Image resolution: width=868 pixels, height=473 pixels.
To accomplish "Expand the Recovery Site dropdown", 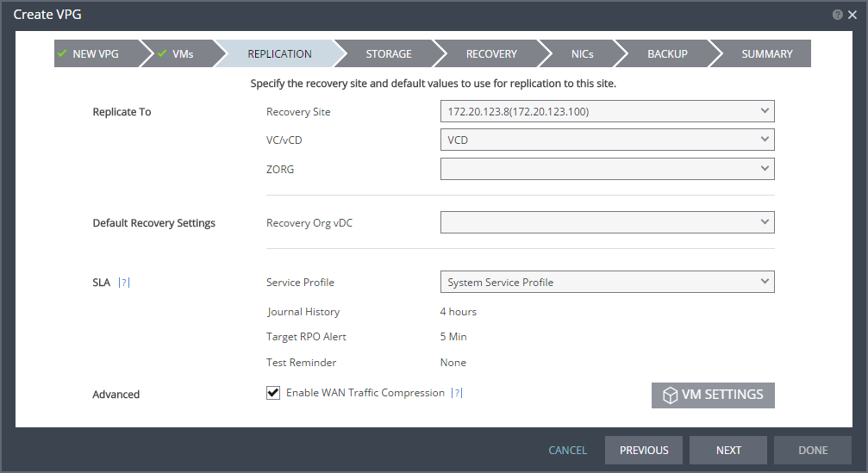I will (608, 111).
